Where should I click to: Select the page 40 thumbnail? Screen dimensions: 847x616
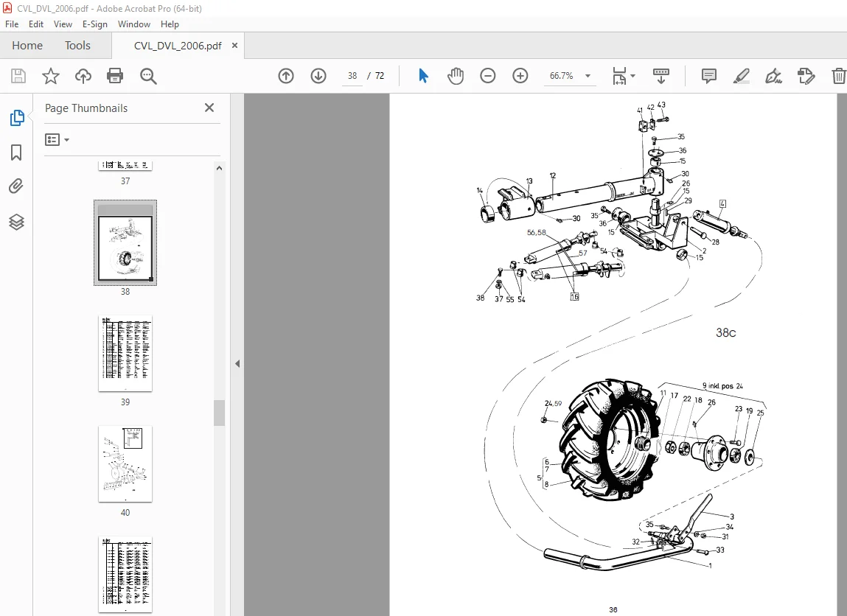coord(125,463)
